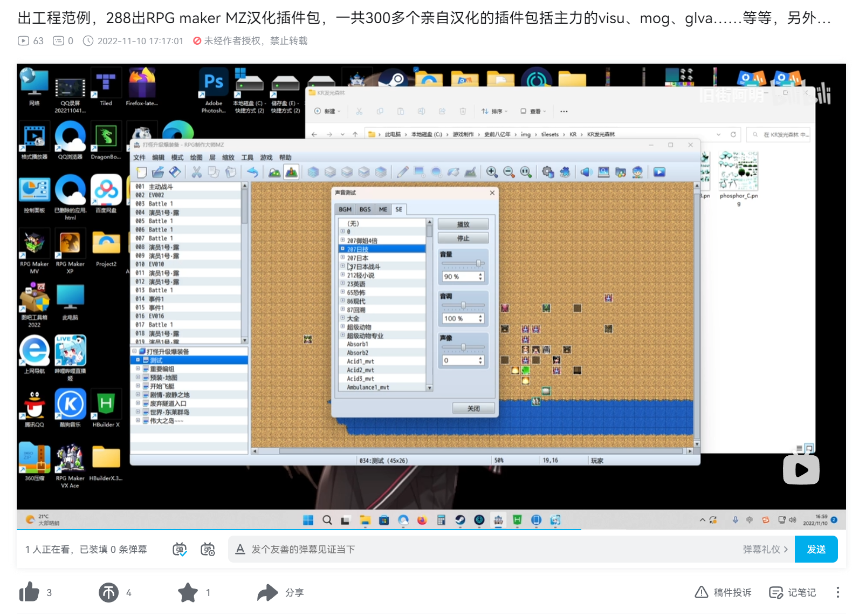
Task: Click the 停止 stop button
Action: coord(463,238)
